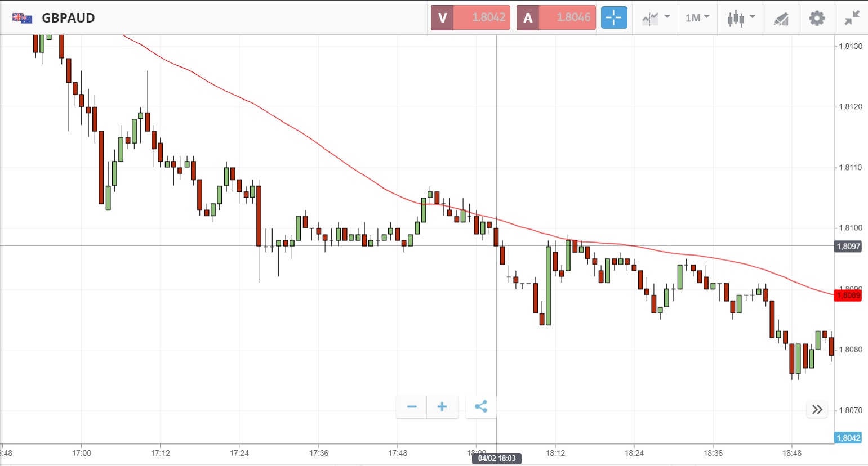Click the red 1.8089 moving average label
Viewport: 868px width, 466px height.
[x=848, y=295]
